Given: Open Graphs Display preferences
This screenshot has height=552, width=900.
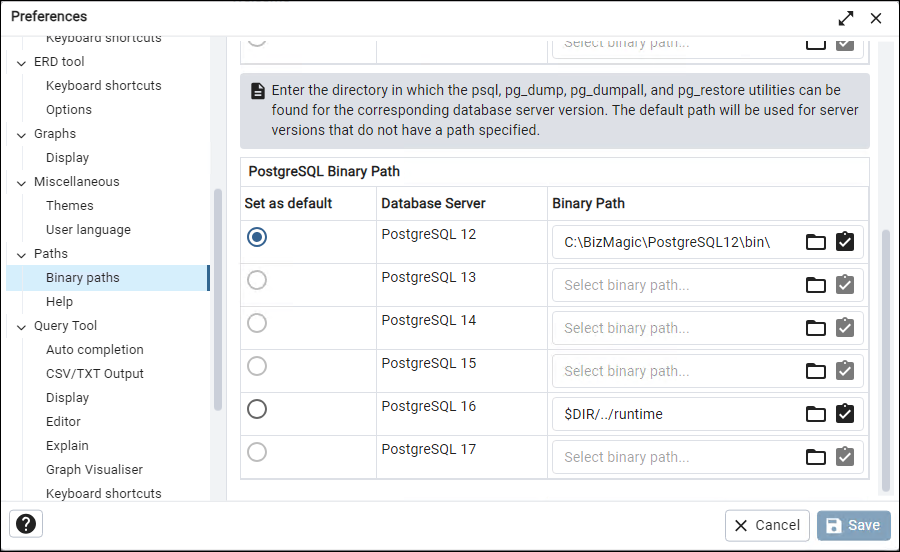Looking at the screenshot, I should coord(67,158).
